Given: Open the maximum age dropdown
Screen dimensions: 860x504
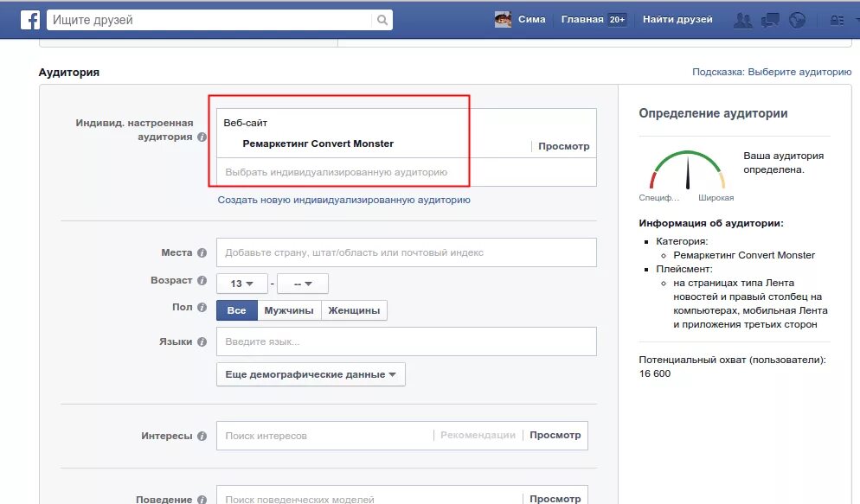Looking at the screenshot, I should pyautogui.click(x=303, y=284).
